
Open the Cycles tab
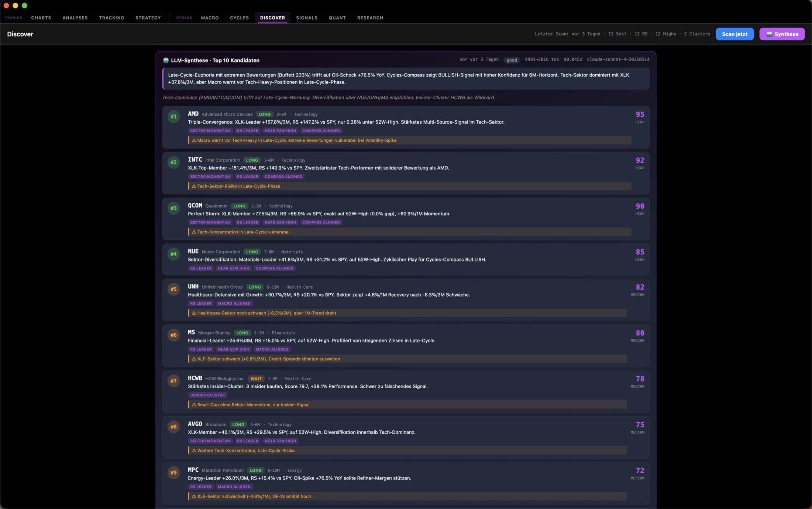pos(239,18)
